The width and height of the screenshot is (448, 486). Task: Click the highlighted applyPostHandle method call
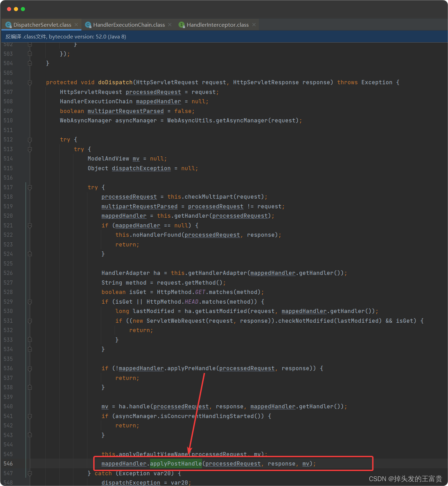click(x=176, y=464)
